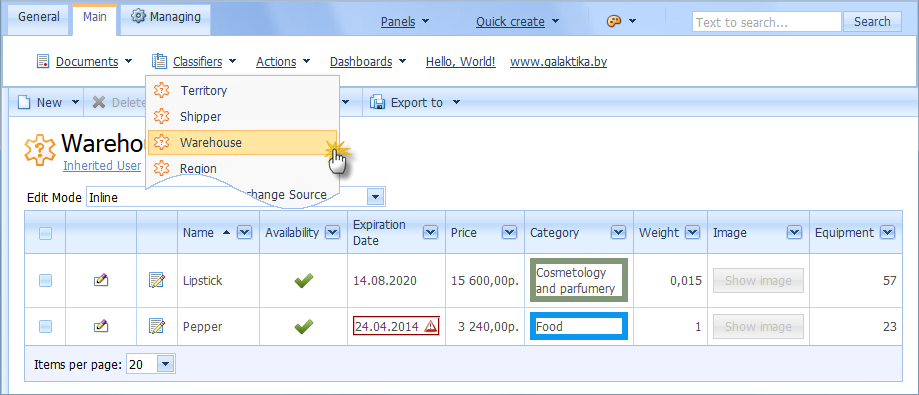The height and width of the screenshot is (395, 919).
Task: Click the gear icon on Managing tab
Action: coord(138,16)
